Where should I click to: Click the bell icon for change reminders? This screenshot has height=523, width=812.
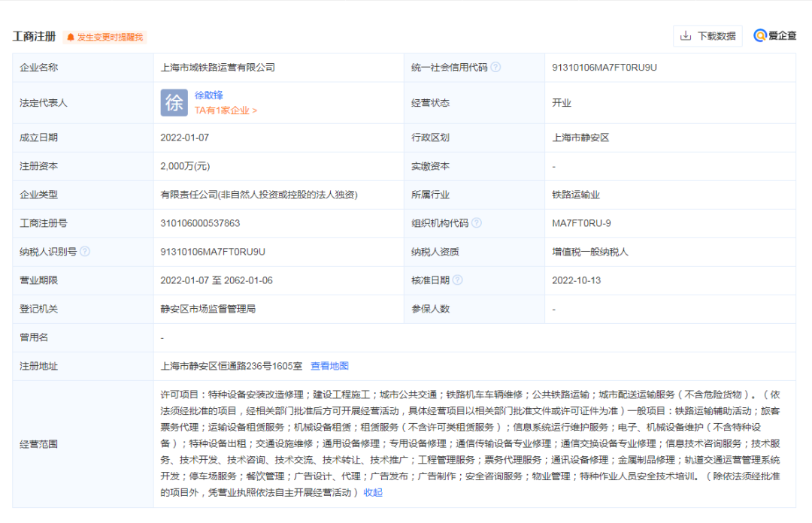[70, 35]
